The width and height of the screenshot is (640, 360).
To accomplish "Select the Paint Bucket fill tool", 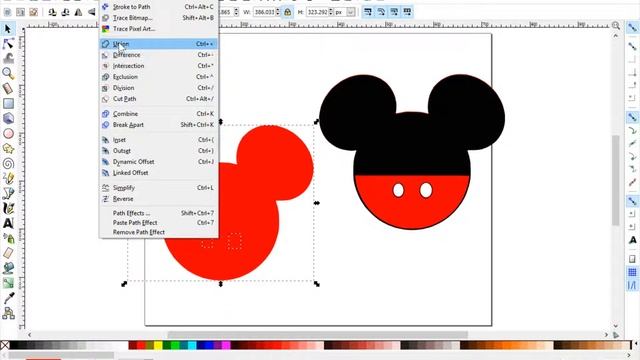I will coord(8,268).
